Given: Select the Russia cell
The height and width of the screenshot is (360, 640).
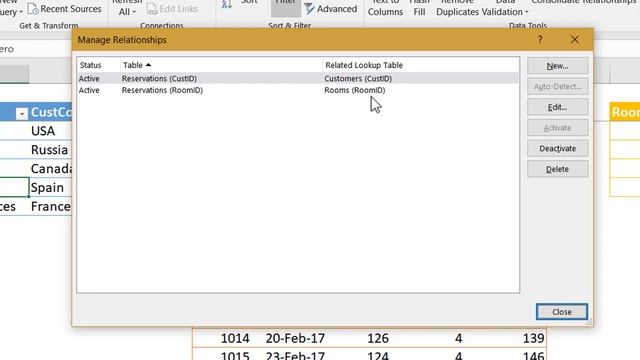Looking at the screenshot, I should tap(50, 150).
